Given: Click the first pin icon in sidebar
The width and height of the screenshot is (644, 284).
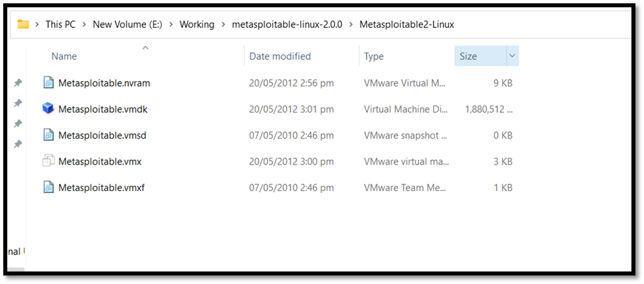Looking at the screenshot, I should pos(18,83).
